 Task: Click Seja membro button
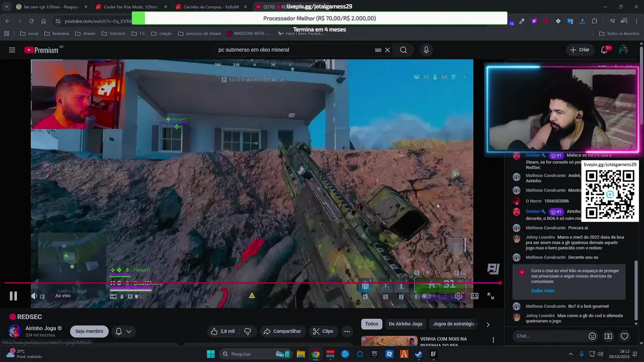click(89, 331)
